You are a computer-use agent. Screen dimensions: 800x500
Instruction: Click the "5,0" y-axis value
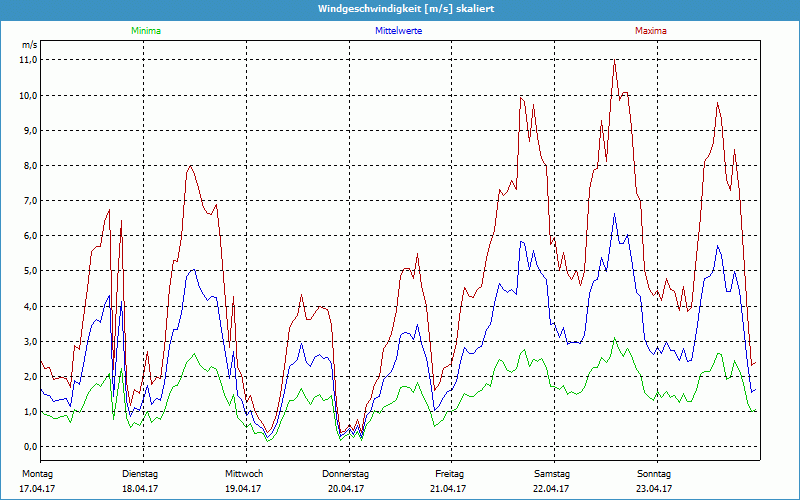31,270
